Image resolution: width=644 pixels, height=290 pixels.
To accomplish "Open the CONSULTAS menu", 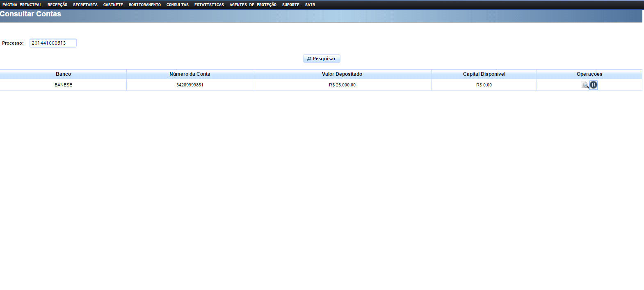I will 178,5.
